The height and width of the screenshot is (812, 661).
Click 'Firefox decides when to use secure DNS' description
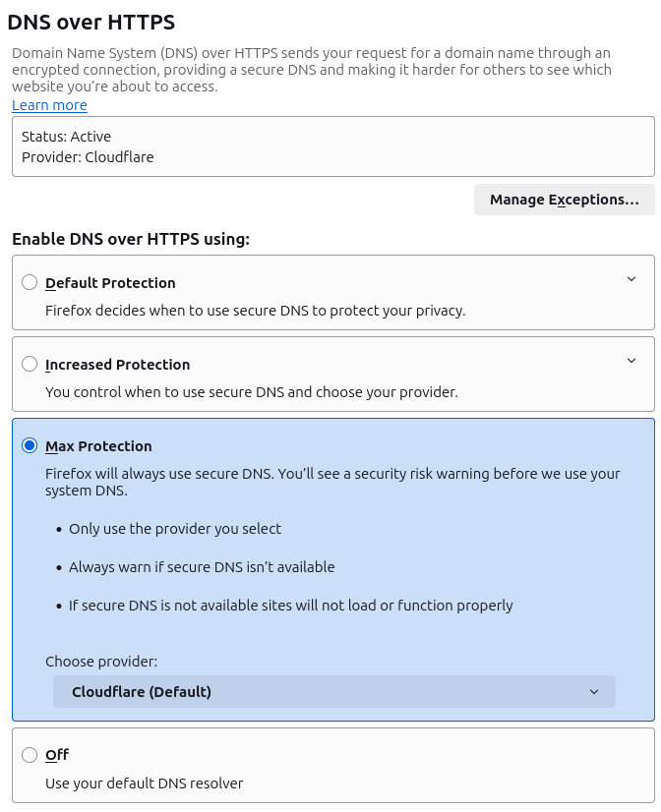click(255, 311)
